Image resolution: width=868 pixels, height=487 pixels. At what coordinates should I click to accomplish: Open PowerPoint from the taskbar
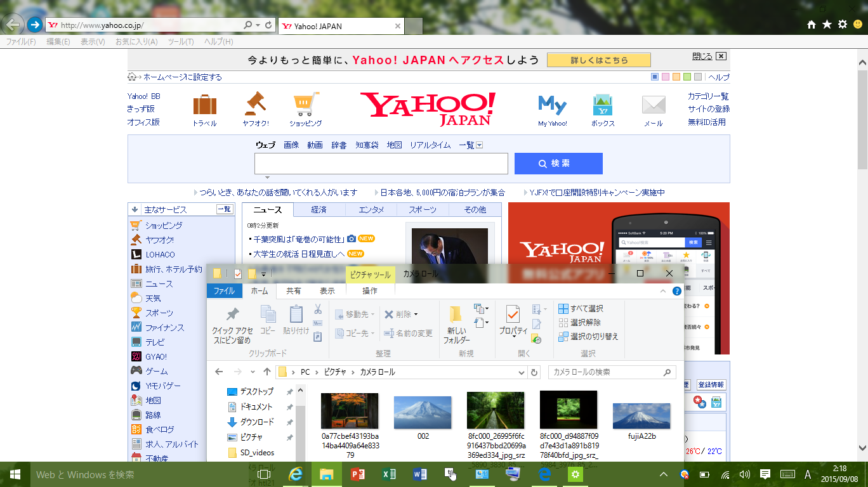[x=359, y=474]
